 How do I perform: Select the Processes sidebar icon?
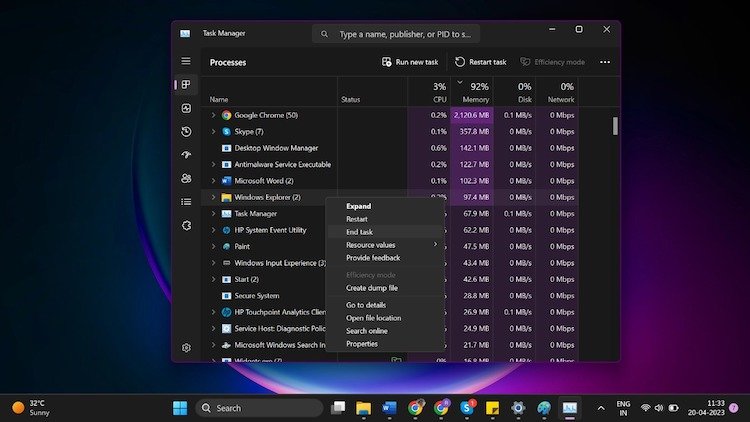coord(186,85)
